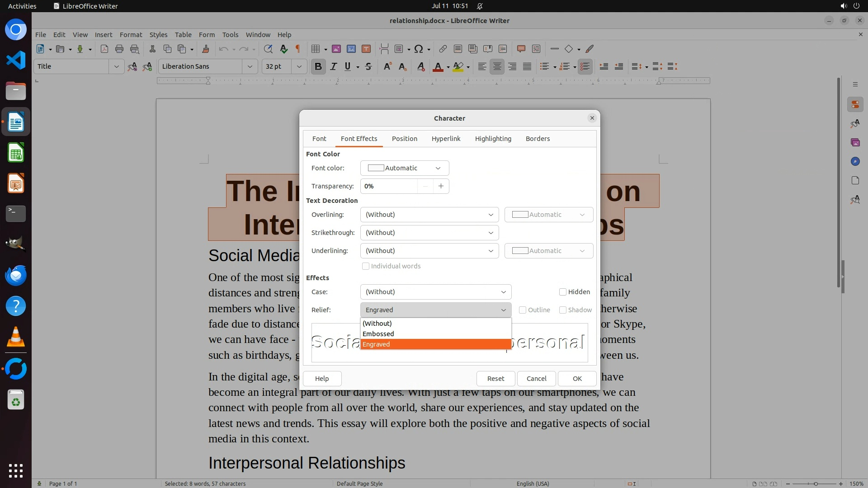Click the Print toolbar icon

119,49
